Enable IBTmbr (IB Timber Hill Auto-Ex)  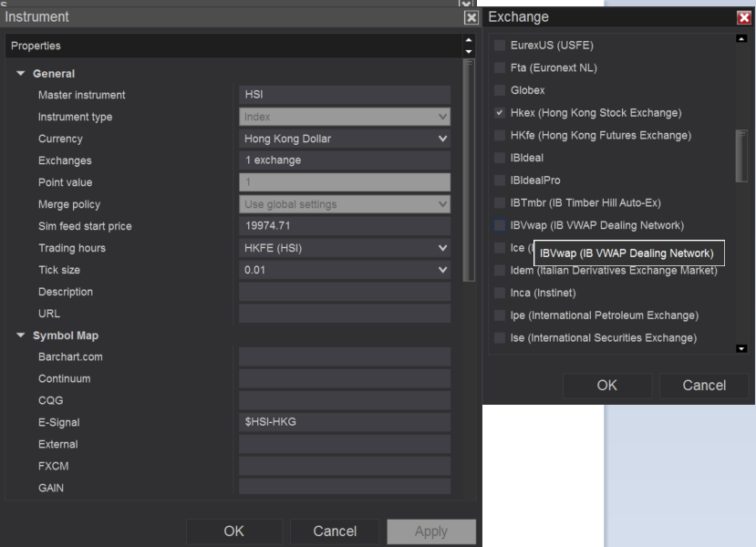click(x=500, y=203)
